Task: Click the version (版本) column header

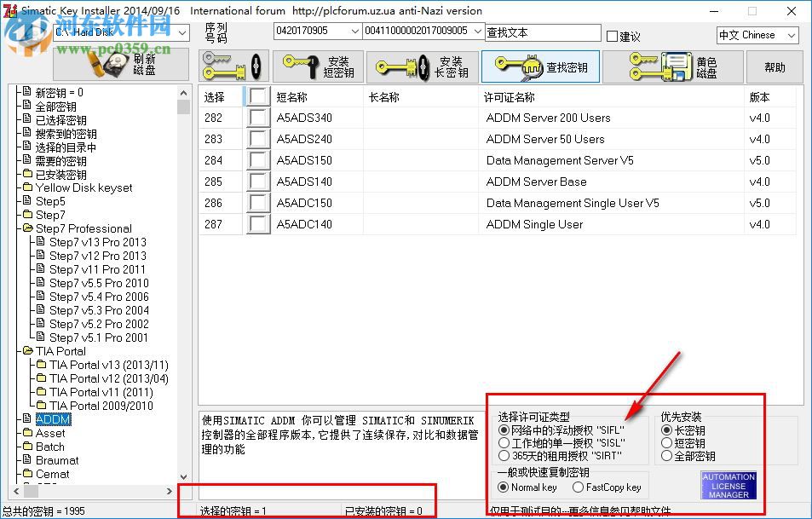Action: [x=770, y=97]
